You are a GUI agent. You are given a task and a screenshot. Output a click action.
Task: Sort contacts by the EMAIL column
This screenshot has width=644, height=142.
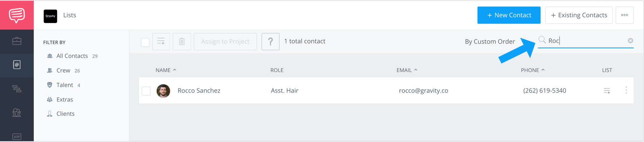tap(407, 70)
